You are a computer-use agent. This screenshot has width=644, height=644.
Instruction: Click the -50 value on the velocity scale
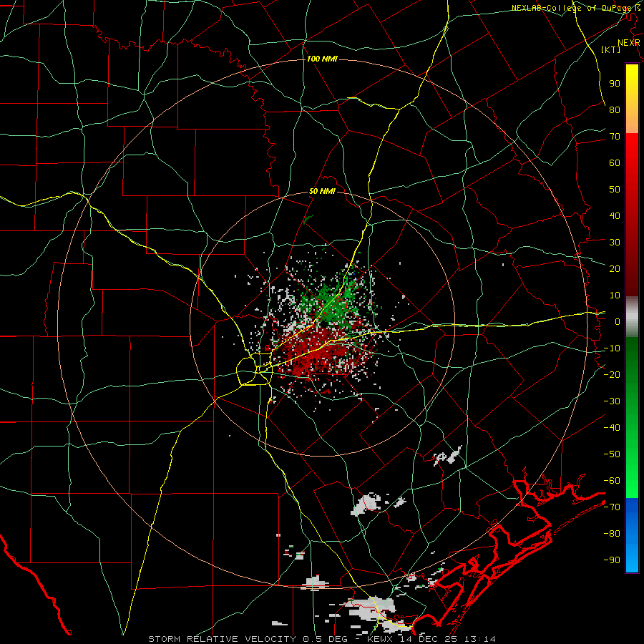(x=612, y=454)
